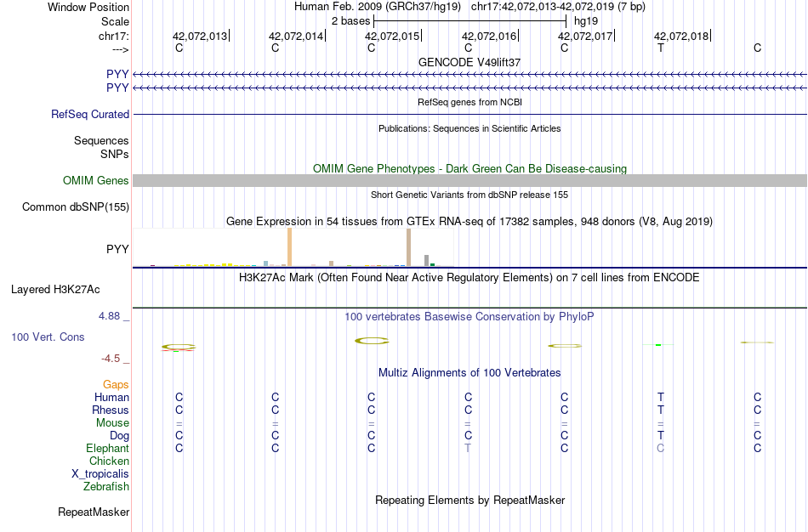
Task: Open the GENCODE V49lift37 track title
Action: click(x=469, y=62)
